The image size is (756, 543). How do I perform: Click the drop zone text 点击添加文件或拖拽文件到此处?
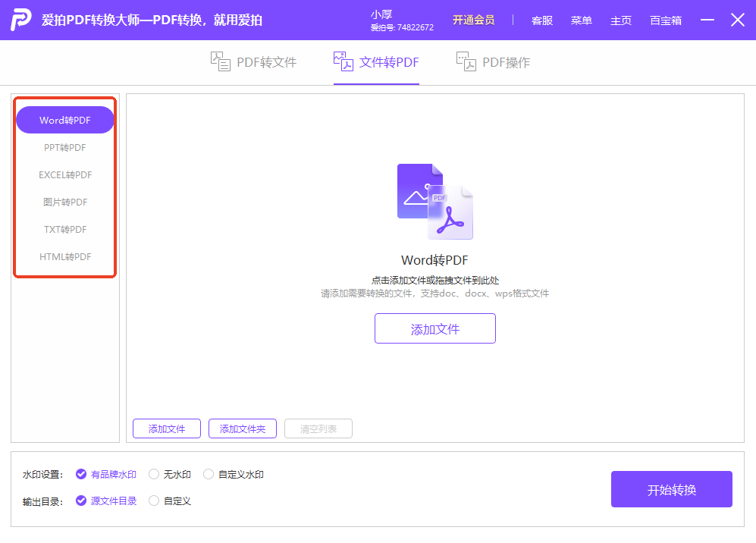point(435,280)
